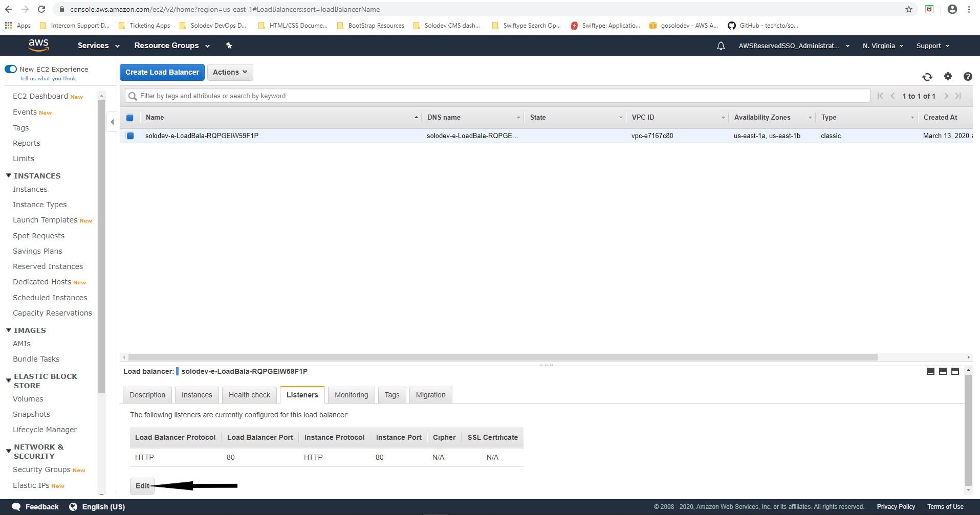Switch to the Migration tab
Viewport: 980px width, 515px height.
(431, 395)
